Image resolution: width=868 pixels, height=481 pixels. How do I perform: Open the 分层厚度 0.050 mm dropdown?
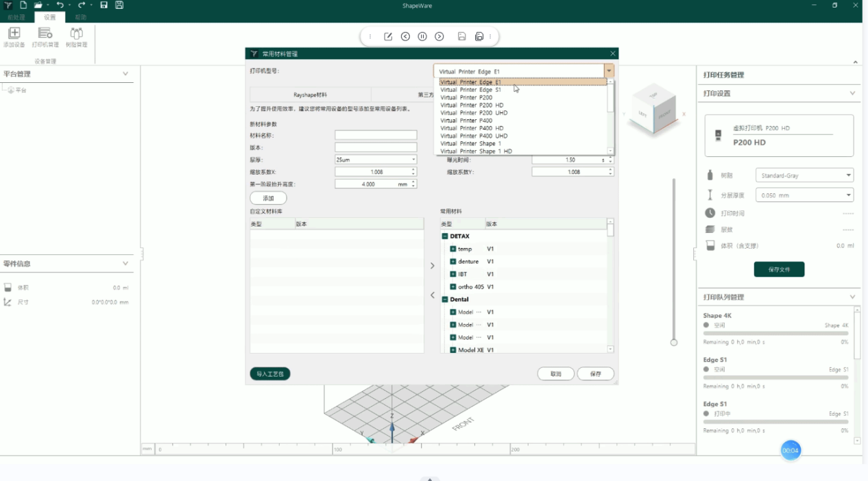(x=804, y=195)
